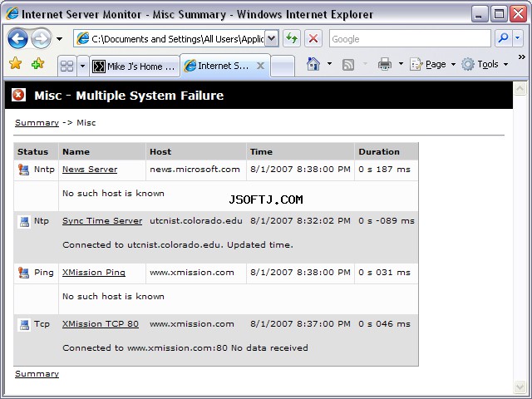Open Favorites Center star icon
532x399 pixels.
tap(15, 63)
